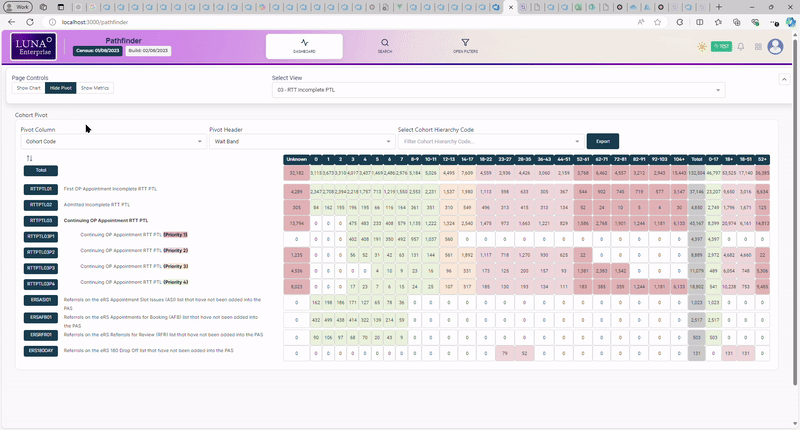Toggle Show Chart
This screenshot has width=800, height=430.
28,88
